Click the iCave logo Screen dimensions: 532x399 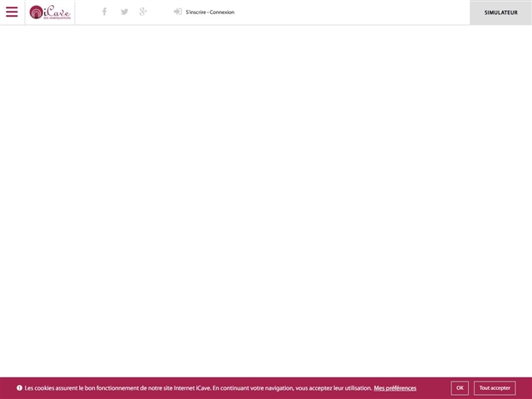click(x=50, y=12)
